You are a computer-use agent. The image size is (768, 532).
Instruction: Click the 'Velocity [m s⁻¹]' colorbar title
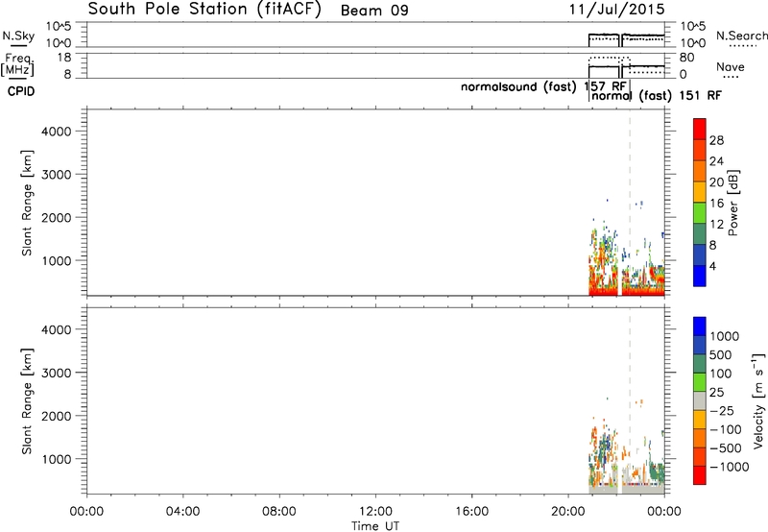[x=758, y=400]
